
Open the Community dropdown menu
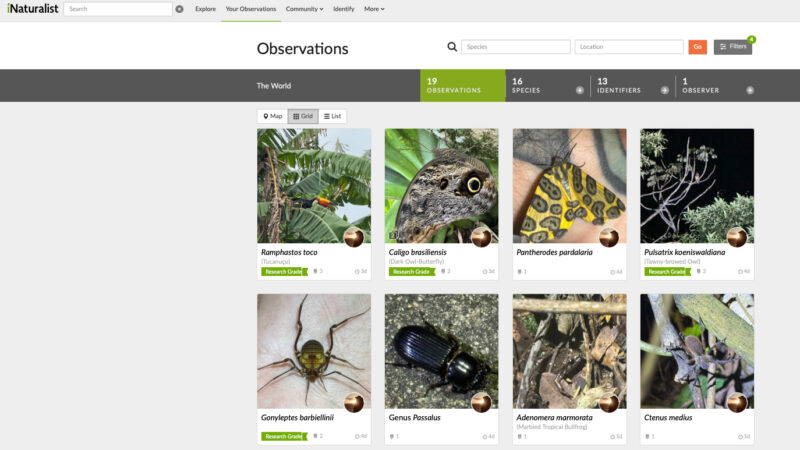305,9
